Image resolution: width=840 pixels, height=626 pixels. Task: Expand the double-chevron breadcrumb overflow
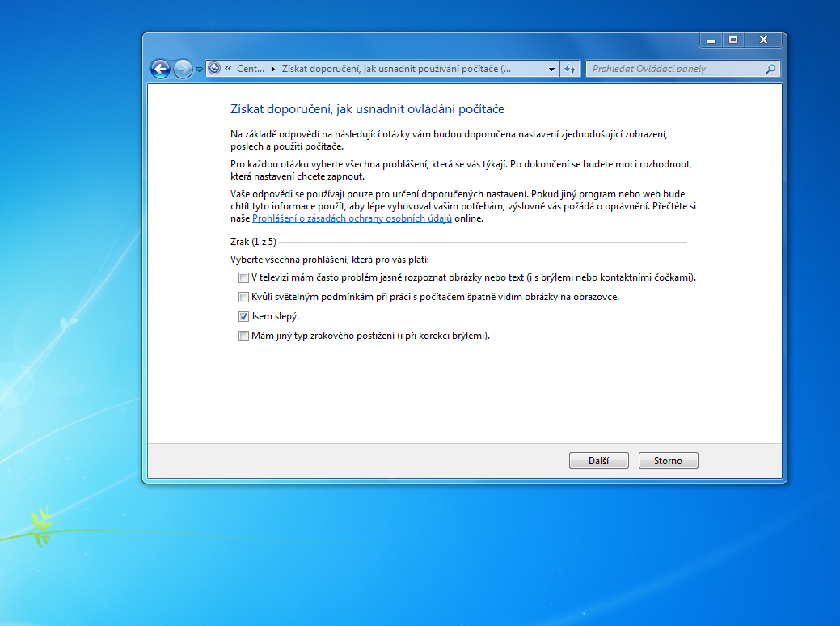click(x=229, y=69)
